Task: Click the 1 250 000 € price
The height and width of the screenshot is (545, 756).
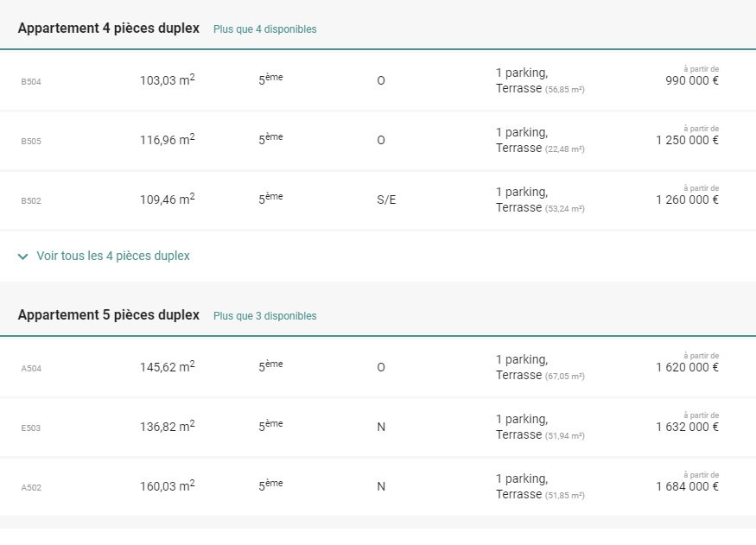Action: pos(687,141)
